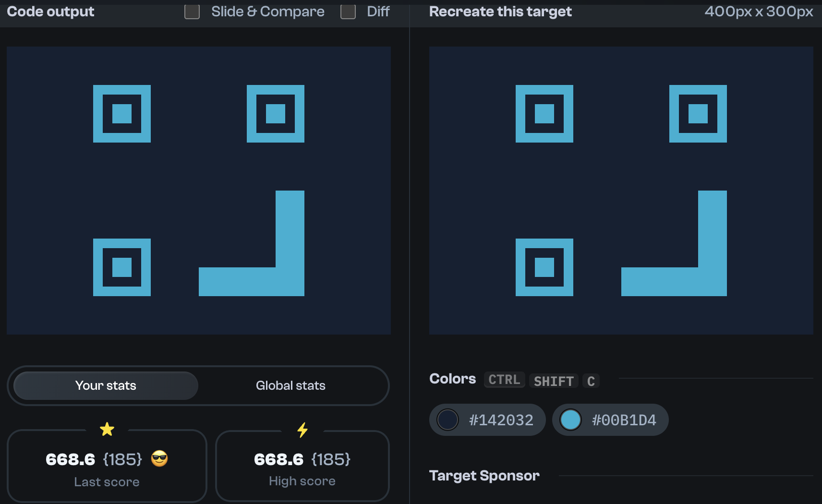Enable the Slide & Compare checkbox
The image size is (822, 504).
tap(192, 12)
